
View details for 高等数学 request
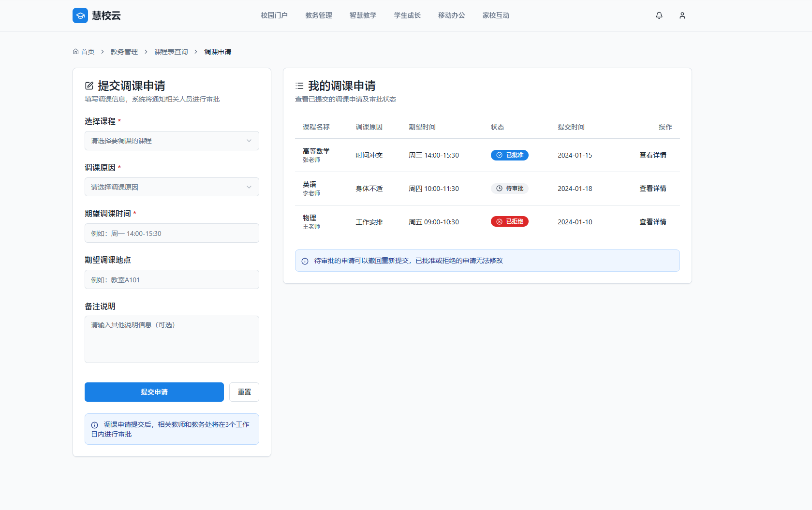coord(653,155)
